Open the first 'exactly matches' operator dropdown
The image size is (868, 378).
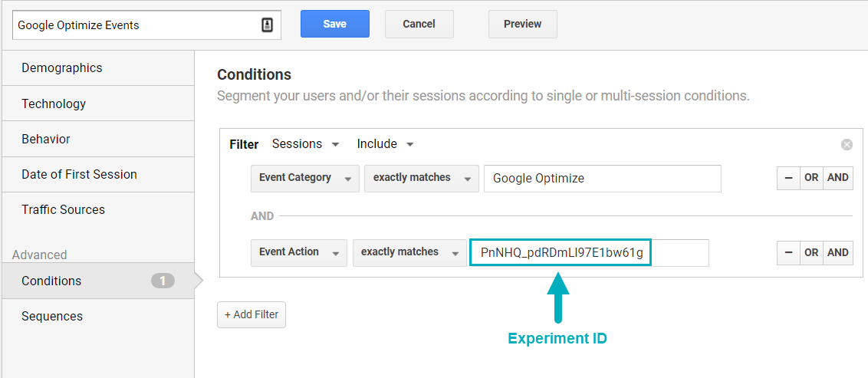[x=421, y=178]
